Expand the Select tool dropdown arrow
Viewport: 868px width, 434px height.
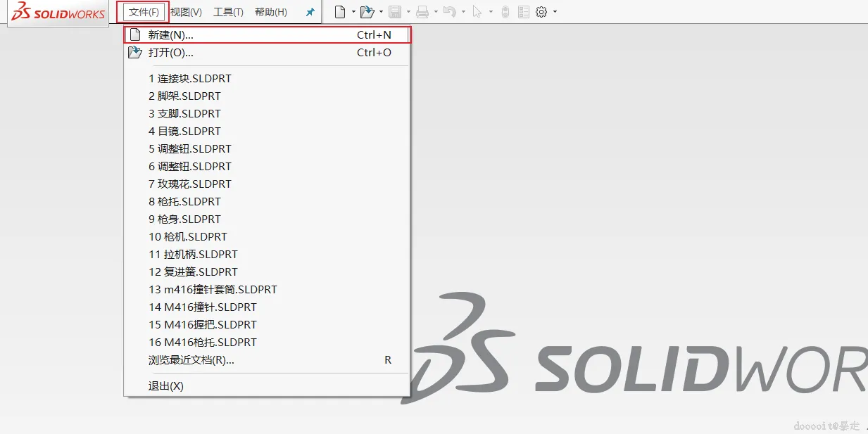[x=491, y=12]
